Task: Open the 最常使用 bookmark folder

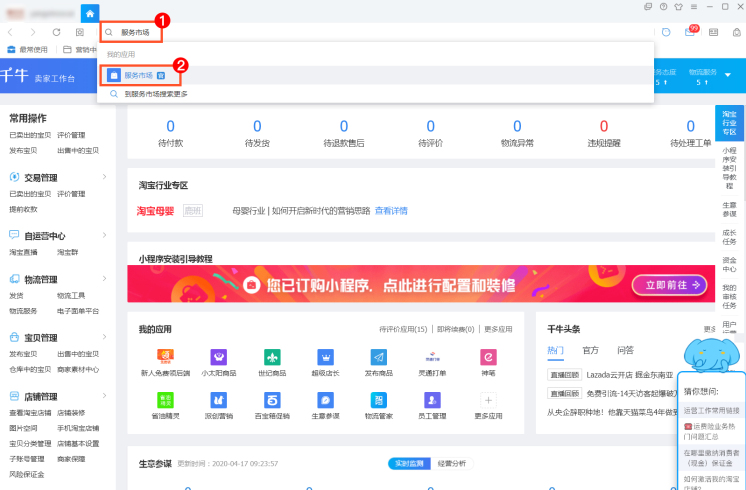Action: click(x=28, y=49)
